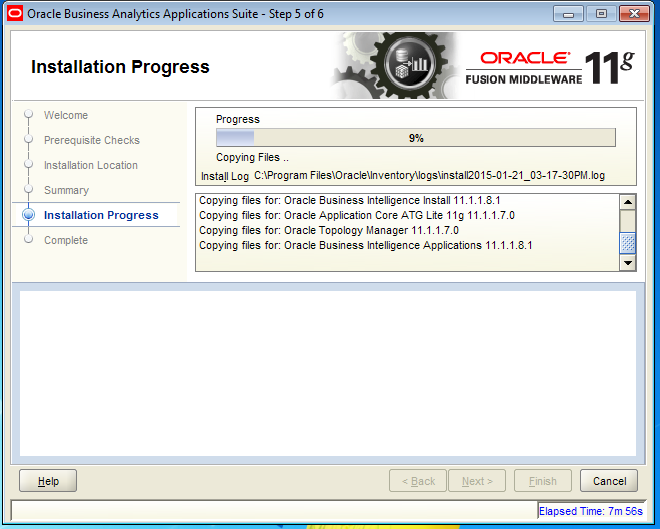Minimize the installer window

tap(568, 14)
